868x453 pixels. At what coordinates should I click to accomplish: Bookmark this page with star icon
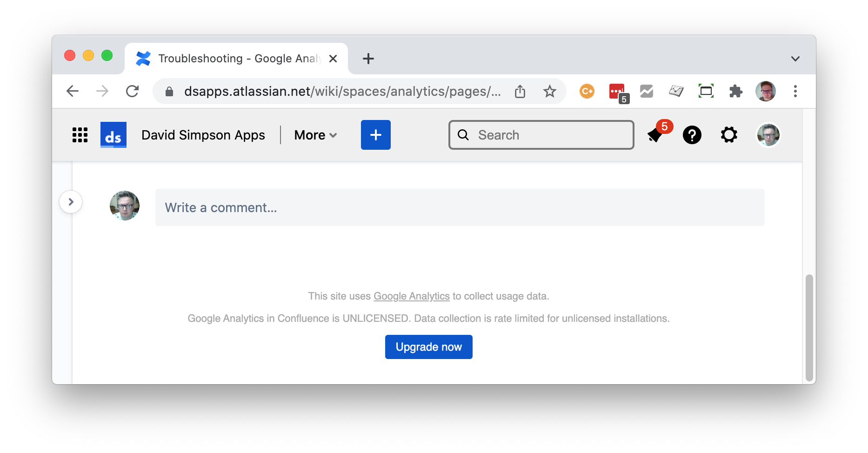pyautogui.click(x=549, y=91)
